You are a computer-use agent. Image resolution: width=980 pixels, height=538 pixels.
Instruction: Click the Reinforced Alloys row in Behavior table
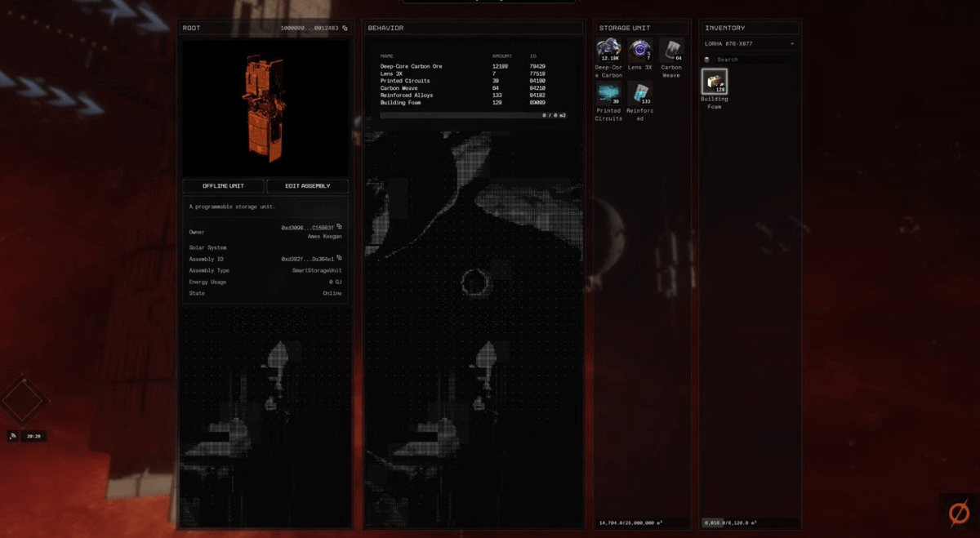click(474, 96)
